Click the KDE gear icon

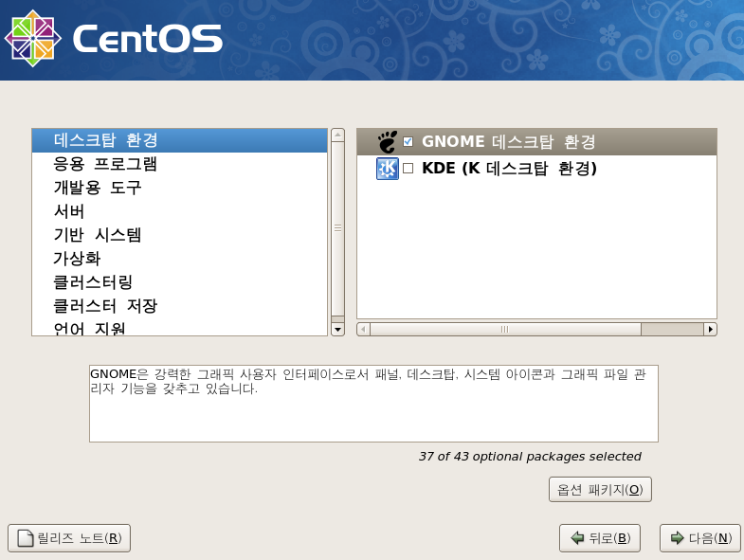388,169
